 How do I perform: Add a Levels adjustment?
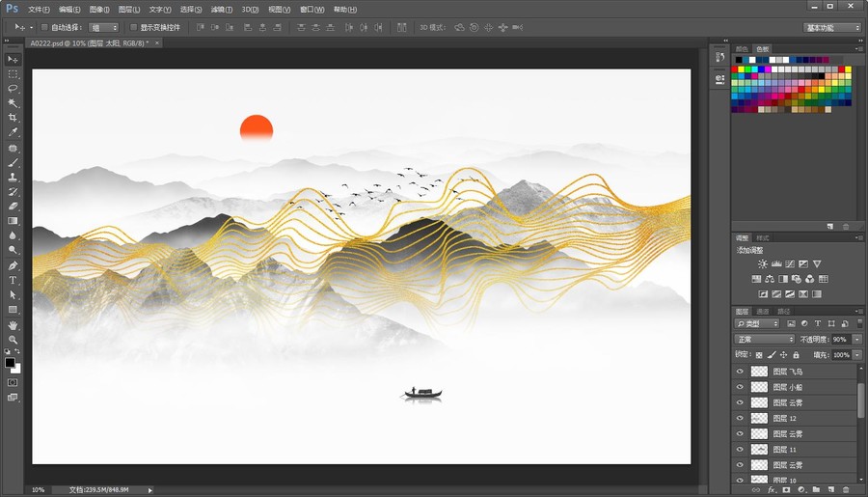point(776,264)
